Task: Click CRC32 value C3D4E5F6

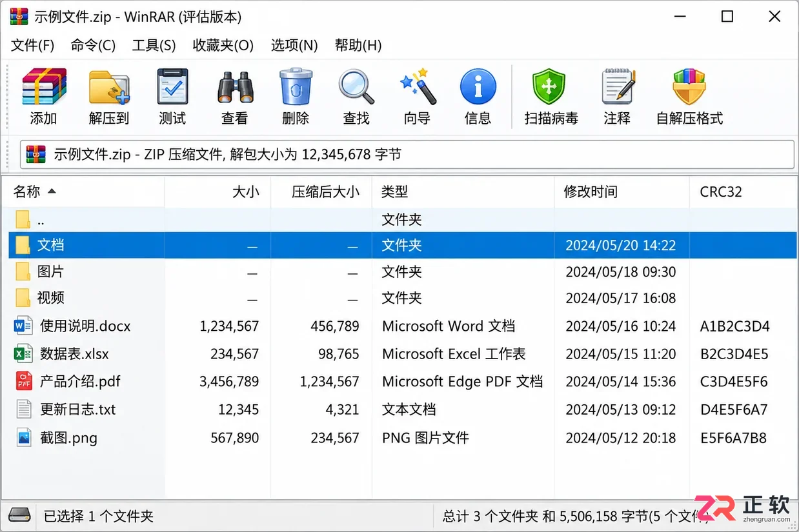Action: click(734, 382)
